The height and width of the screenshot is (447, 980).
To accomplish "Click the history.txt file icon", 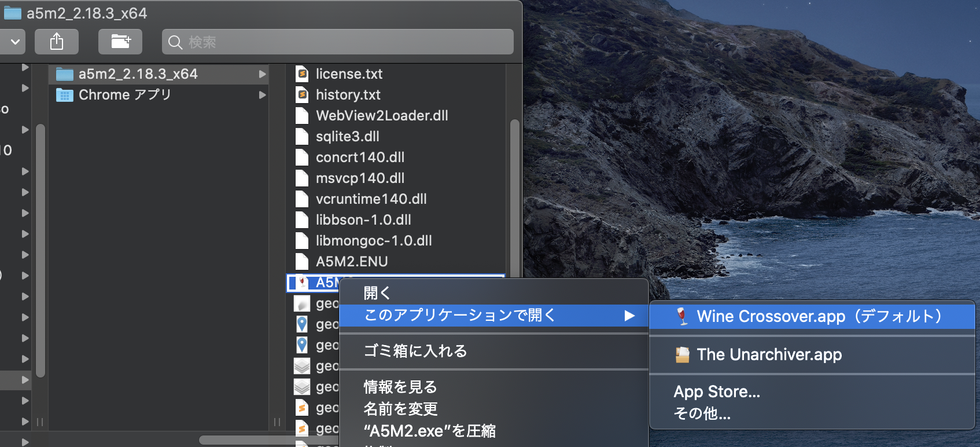I will [x=302, y=95].
